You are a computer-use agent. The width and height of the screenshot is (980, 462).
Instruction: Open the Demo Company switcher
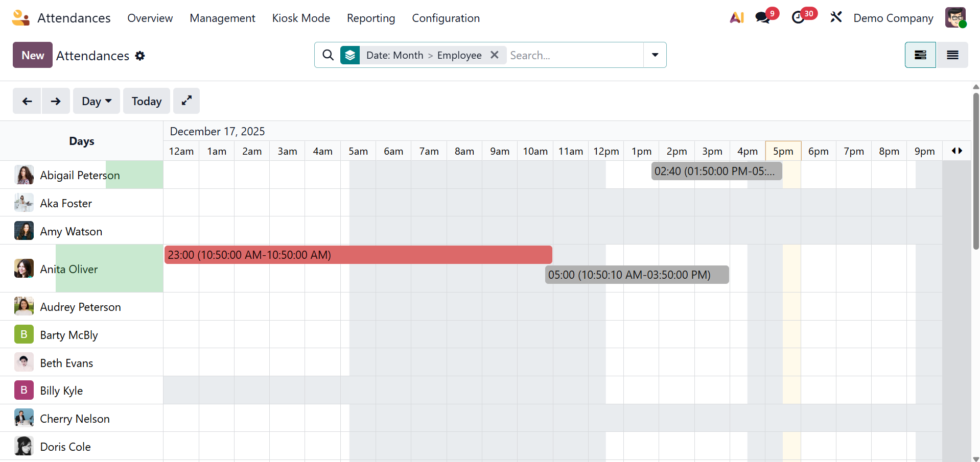[x=893, y=18]
